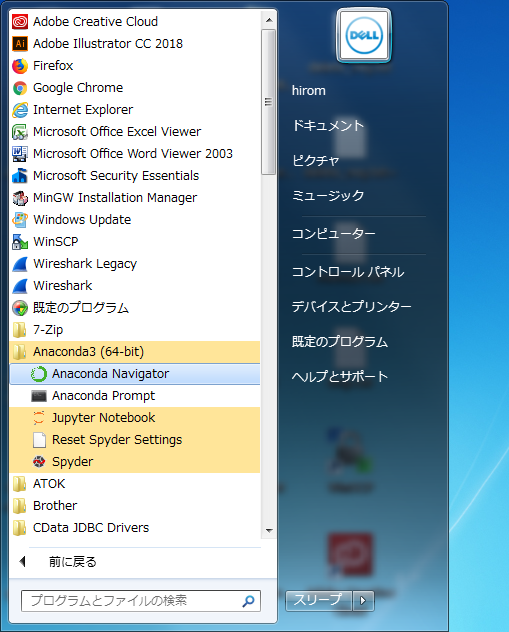Collapse the Anaconda3 (64-bit) folder
This screenshot has width=509, height=632.
tap(134, 352)
